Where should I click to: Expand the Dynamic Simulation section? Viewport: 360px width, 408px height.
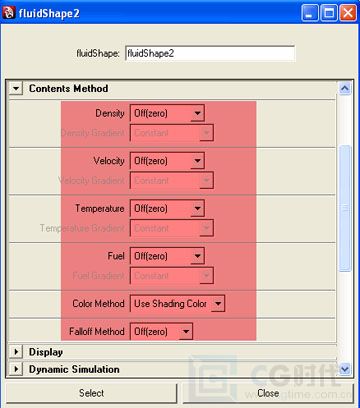coord(16,369)
